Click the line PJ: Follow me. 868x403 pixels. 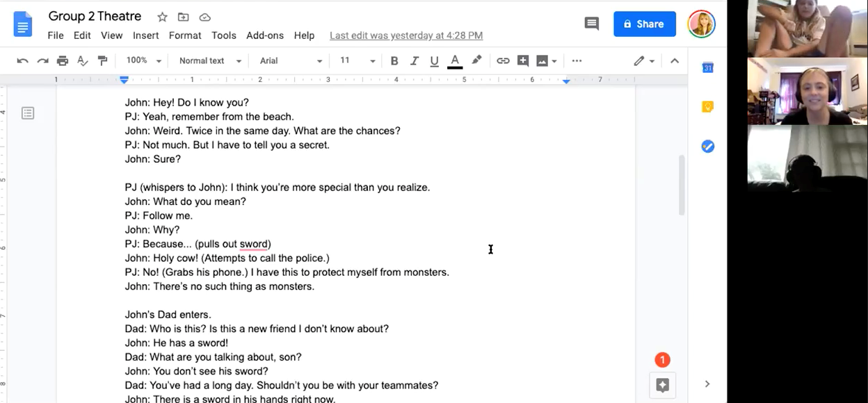pyautogui.click(x=159, y=215)
